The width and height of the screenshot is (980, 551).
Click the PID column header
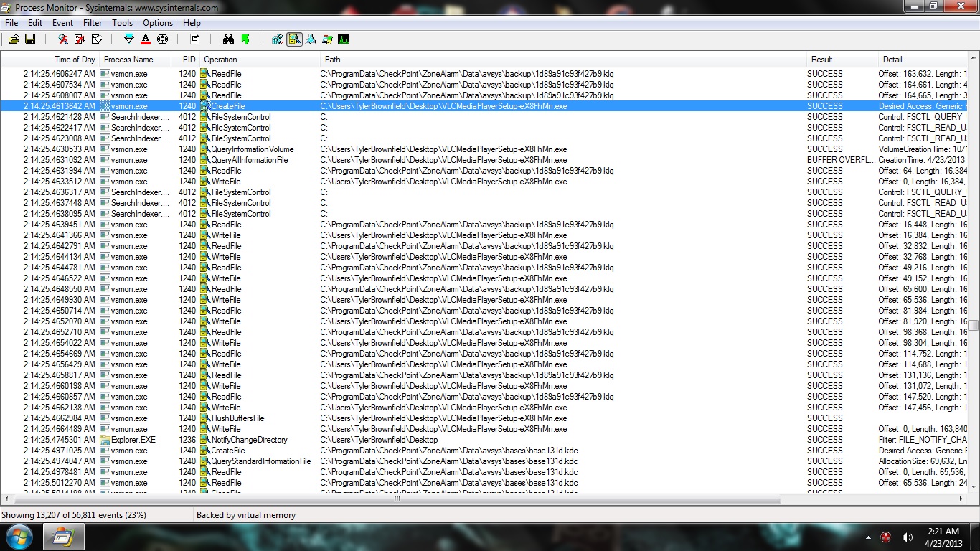click(x=186, y=60)
